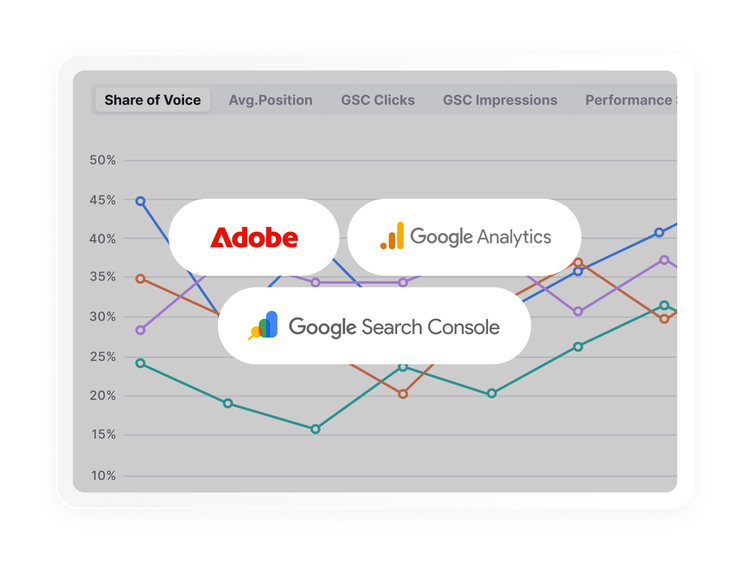750x563 pixels.
Task: Click the Google Analytics bar-chart icon
Action: pos(392,237)
